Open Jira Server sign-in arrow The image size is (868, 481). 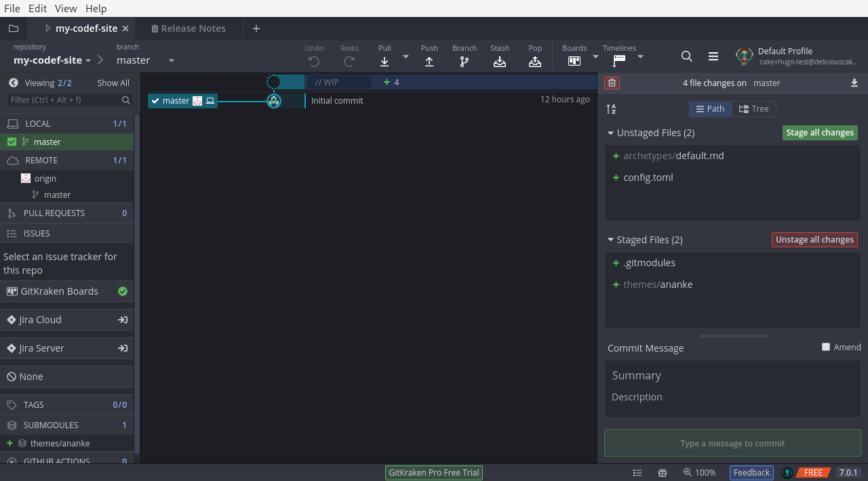123,348
